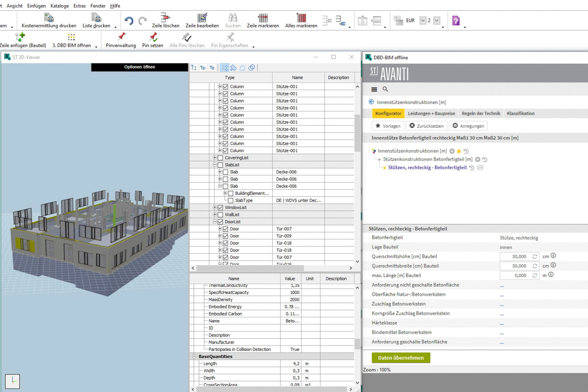Image resolution: width=588 pixels, height=392 pixels.
Task: Click the Kostenermittlung drucken printer icon
Action: [48, 17]
